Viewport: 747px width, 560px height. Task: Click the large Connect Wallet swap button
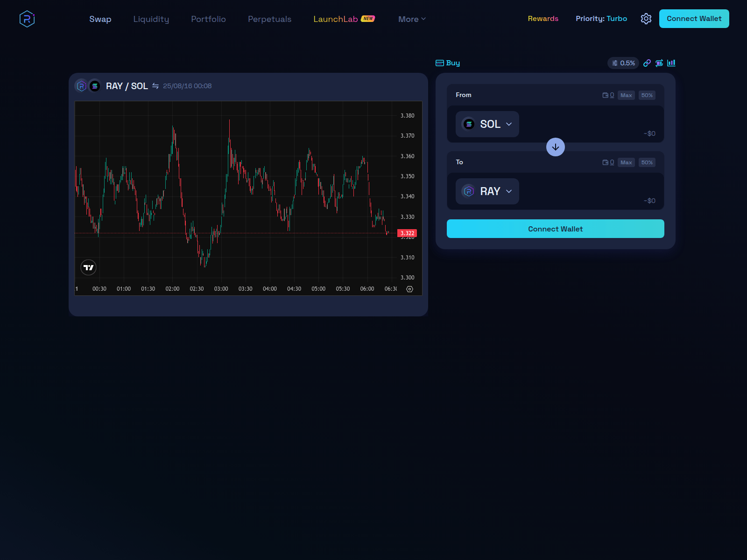coord(556,229)
